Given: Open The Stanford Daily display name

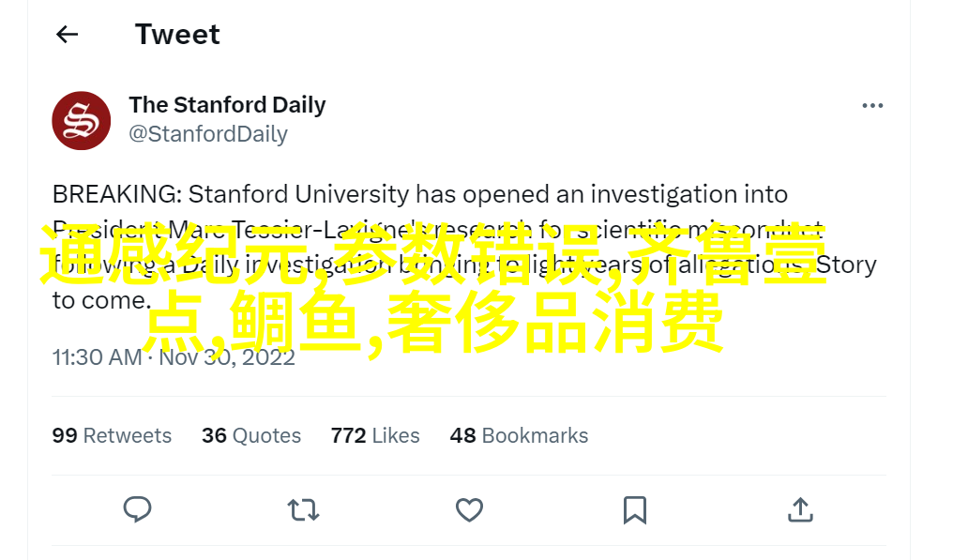Looking at the screenshot, I should tap(227, 105).
